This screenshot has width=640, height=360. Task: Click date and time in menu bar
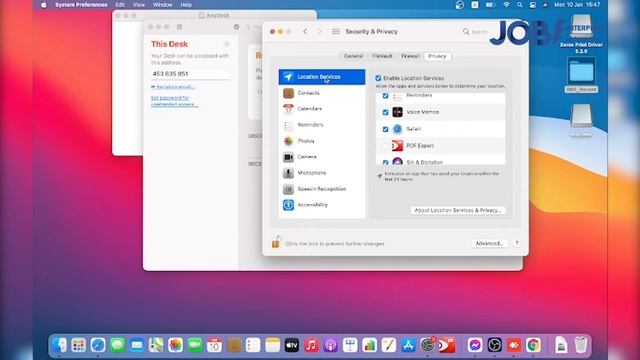coord(577,5)
